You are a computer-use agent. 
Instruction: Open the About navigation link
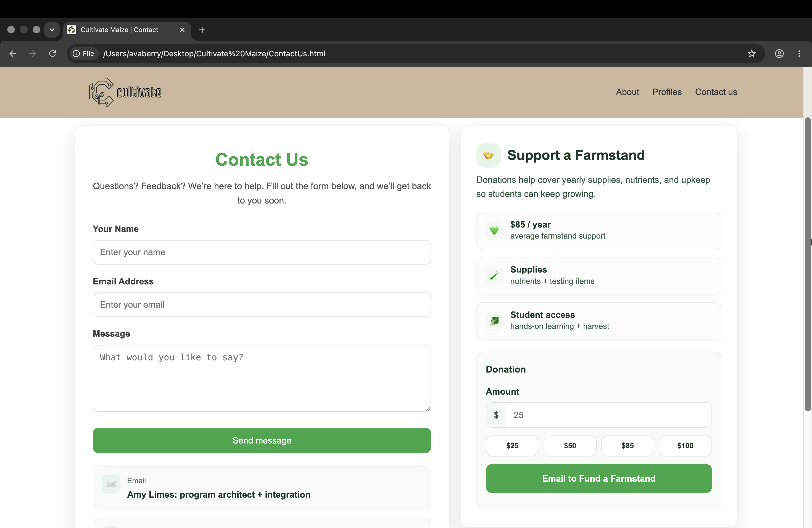coord(627,92)
